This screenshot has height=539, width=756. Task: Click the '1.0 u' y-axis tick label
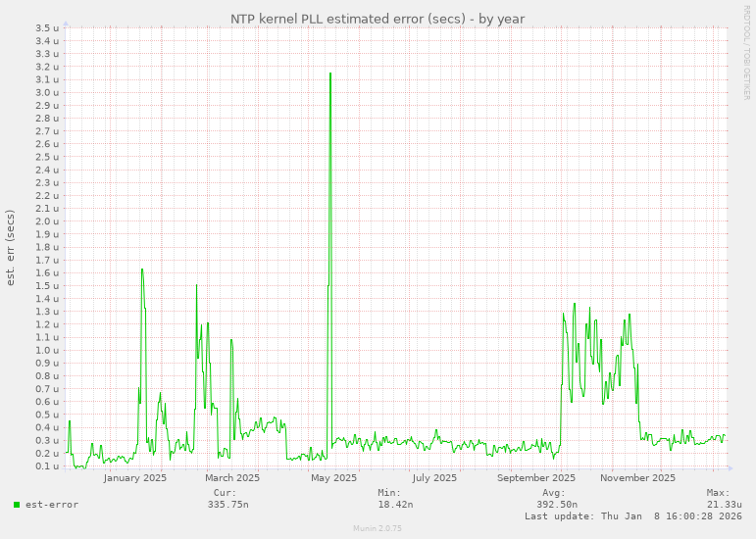(x=47, y=350)
